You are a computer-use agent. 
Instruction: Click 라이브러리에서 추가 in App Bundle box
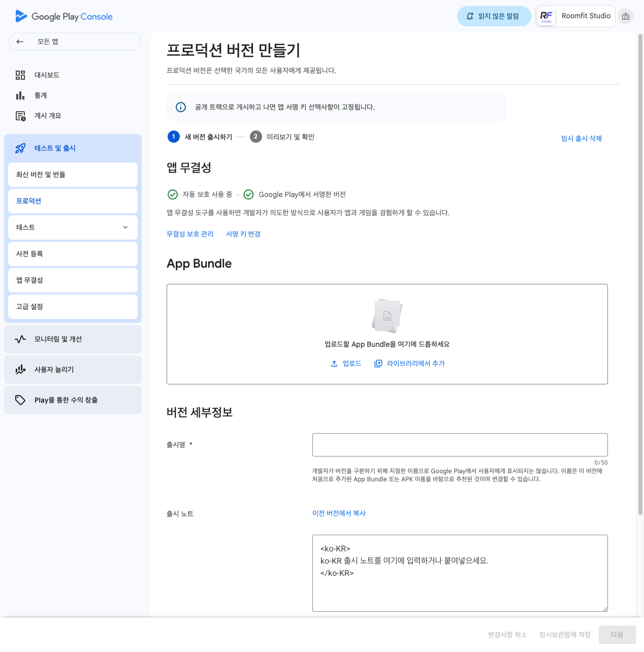(x=409, y=364)
